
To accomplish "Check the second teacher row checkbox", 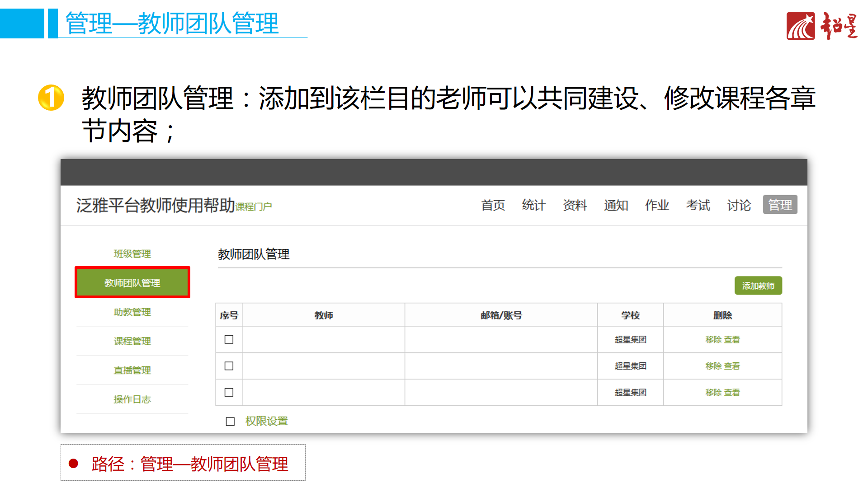I will click(x=229, y=366).
